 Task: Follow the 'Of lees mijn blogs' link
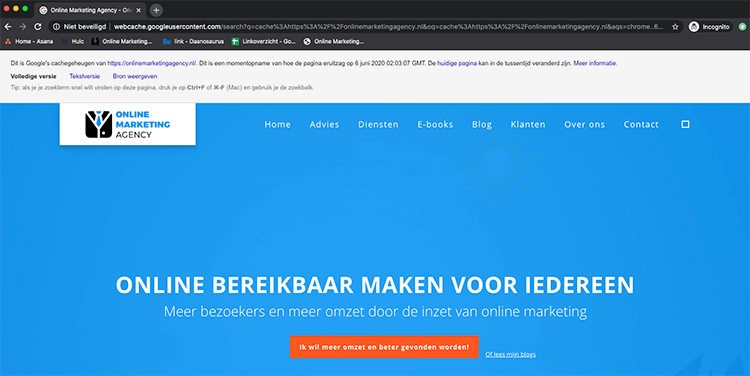510,354
